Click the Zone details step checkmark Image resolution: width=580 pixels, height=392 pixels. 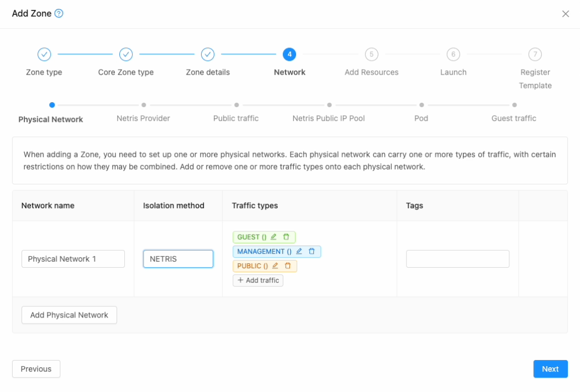pyautogui.click(x=208, y=54)
